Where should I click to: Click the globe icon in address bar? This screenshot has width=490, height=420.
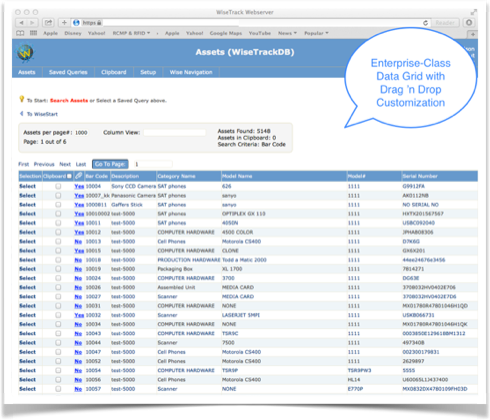coord(76,23)
